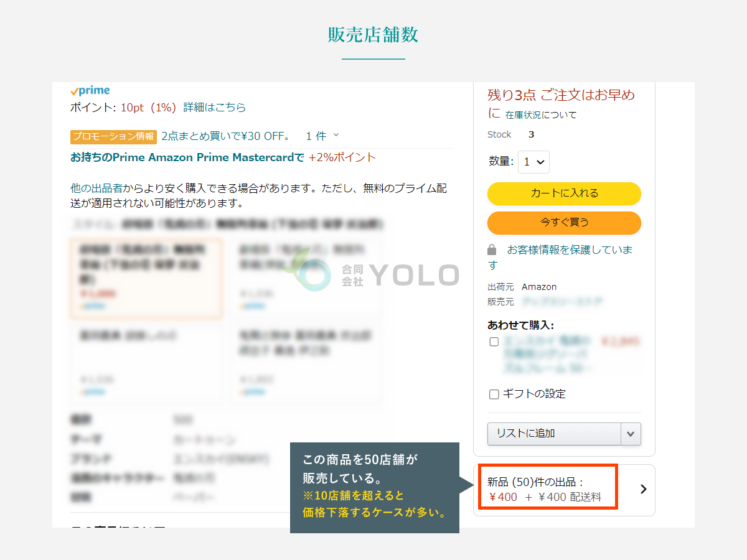The width and height of the screenshot is (747, 560).
Task: Click the lock icon beside お客様情報を保護しています
Action: pos(492,250)
